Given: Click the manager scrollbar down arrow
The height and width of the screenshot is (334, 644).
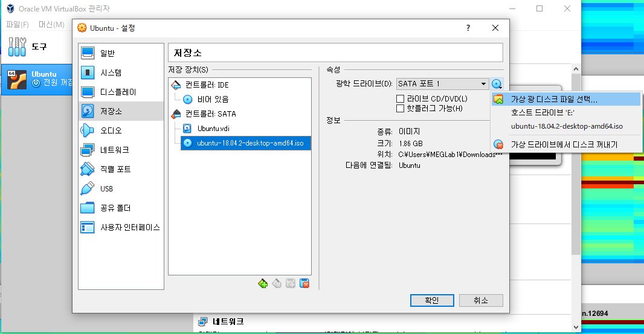Looking at the screenshot, I should 576,327.
